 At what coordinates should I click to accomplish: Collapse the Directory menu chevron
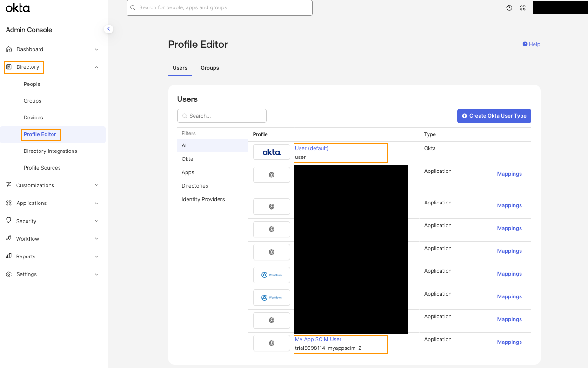(x=97, y=67)
